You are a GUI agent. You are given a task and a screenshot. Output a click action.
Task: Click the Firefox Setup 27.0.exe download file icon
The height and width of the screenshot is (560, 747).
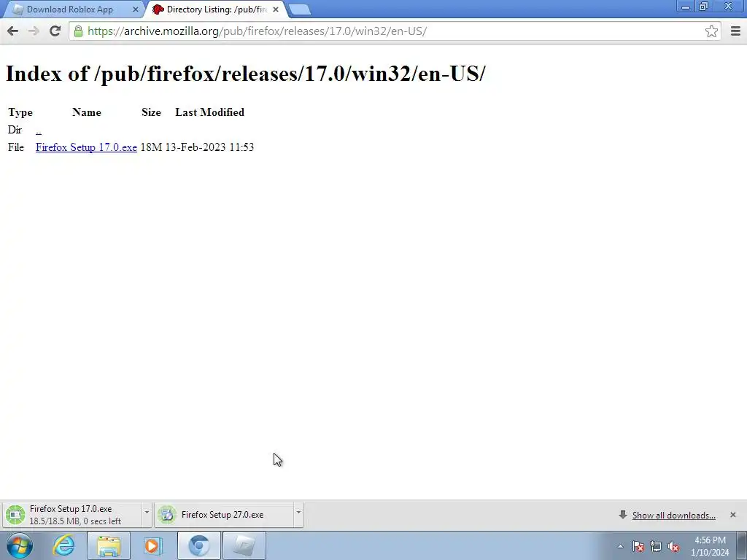167,515
